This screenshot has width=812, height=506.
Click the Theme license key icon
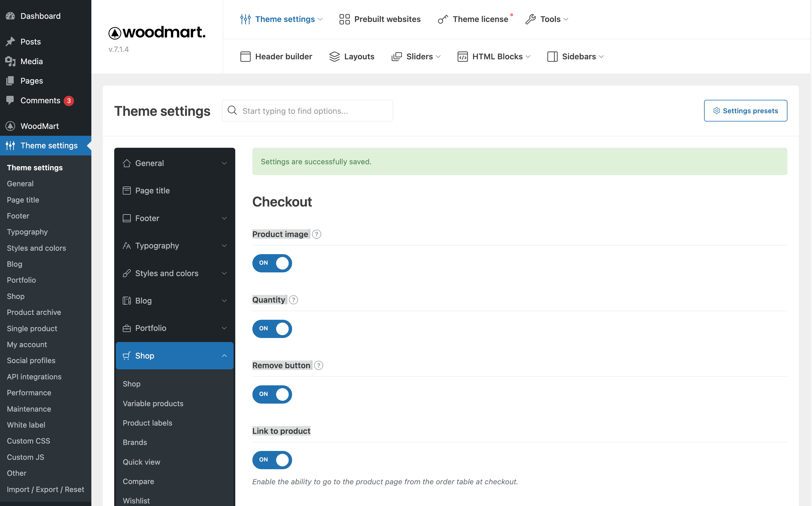coord(443,19)
